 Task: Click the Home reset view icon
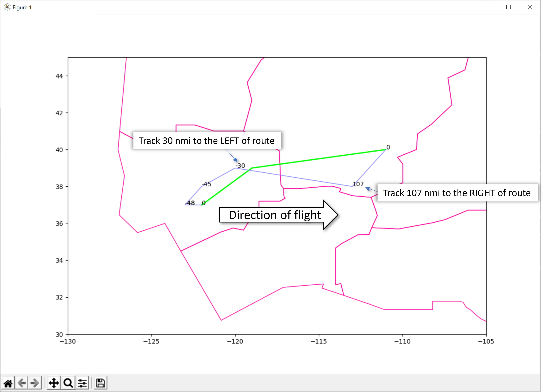8,383
